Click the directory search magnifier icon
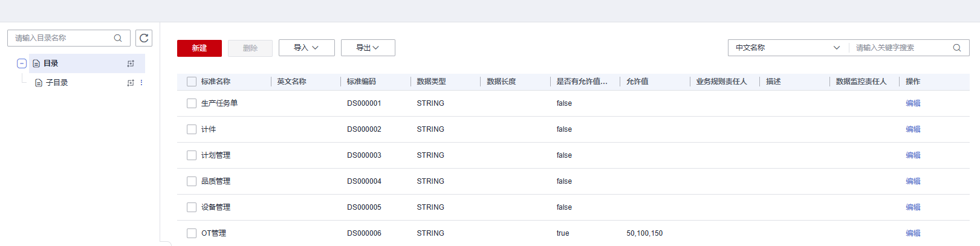 pos(118,38)
